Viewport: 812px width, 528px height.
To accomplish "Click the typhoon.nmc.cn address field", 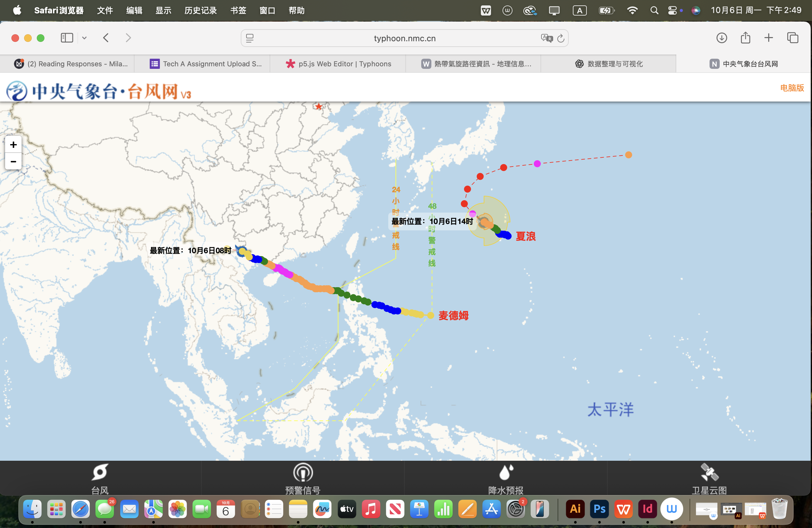I will [x=404, y=38].
